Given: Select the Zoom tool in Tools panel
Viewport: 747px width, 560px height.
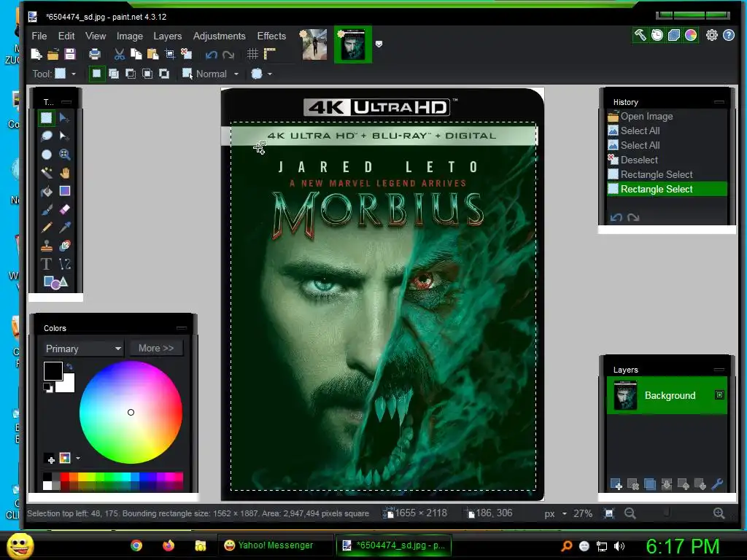Looking at the screenshot, I should (x=64, y=155).
